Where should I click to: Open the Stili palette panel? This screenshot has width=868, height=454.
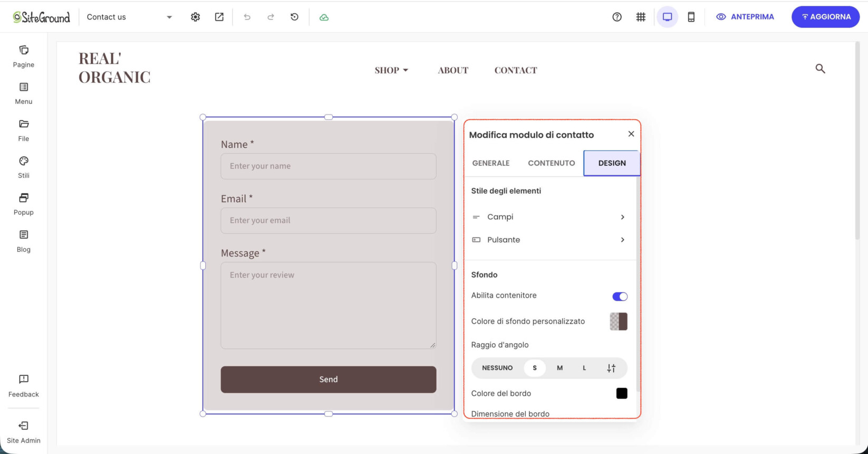[x=24, y=167]
